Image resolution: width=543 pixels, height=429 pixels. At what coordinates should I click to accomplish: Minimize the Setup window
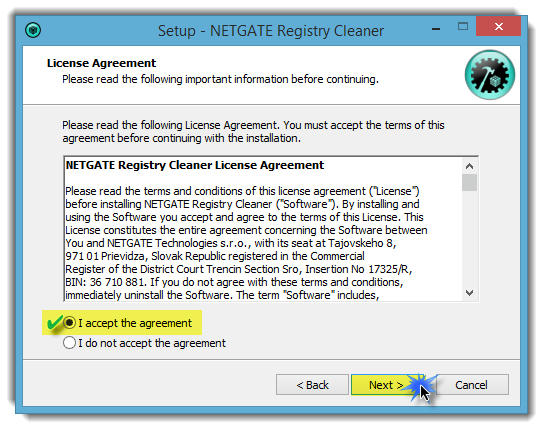coord(436,28)
